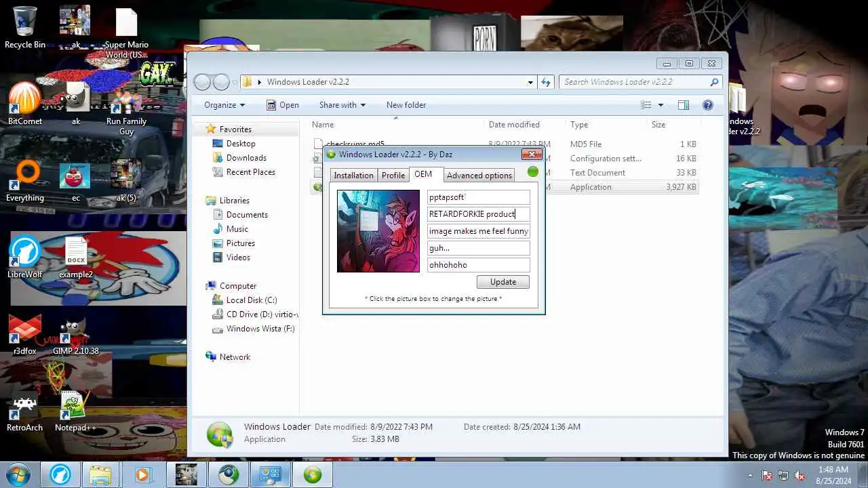Image resolution: width=868 pixels, height=488 pixels.
Task: Switch to green Windows Loader taskbar button
Action: (313, 474)
